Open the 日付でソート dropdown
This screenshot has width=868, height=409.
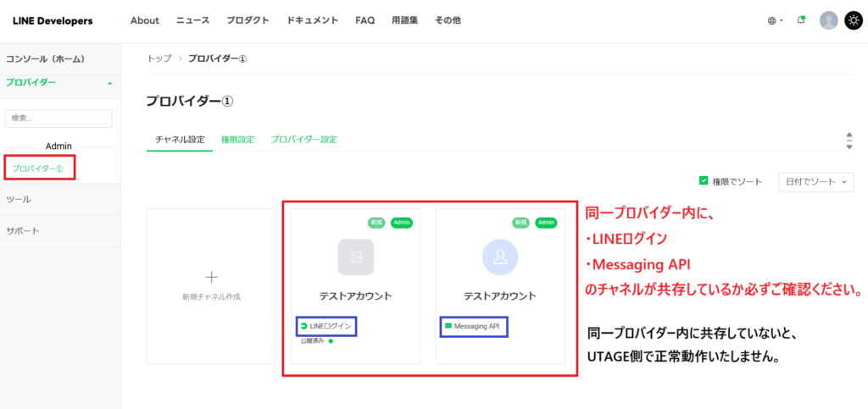coord(815,181)
